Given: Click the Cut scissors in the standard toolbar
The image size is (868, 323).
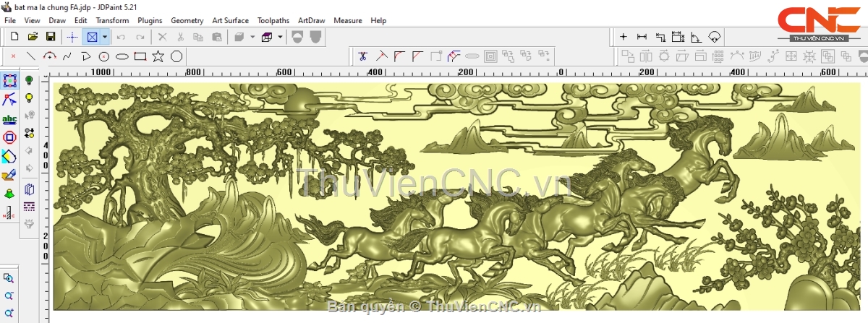Looking at the screenshot, I should tap(180, 36).
